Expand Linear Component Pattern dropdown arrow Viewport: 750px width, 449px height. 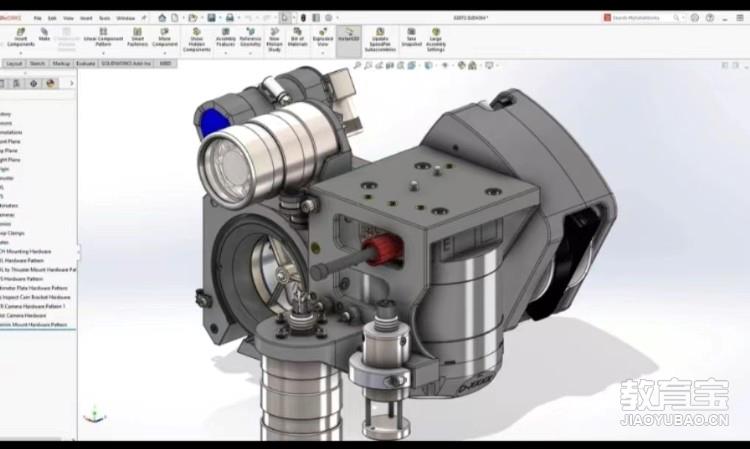103,52
